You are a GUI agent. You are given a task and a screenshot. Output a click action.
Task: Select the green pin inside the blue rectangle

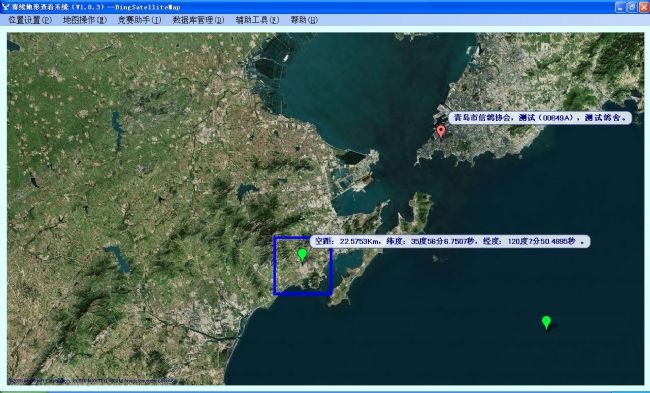coord(302,255)
